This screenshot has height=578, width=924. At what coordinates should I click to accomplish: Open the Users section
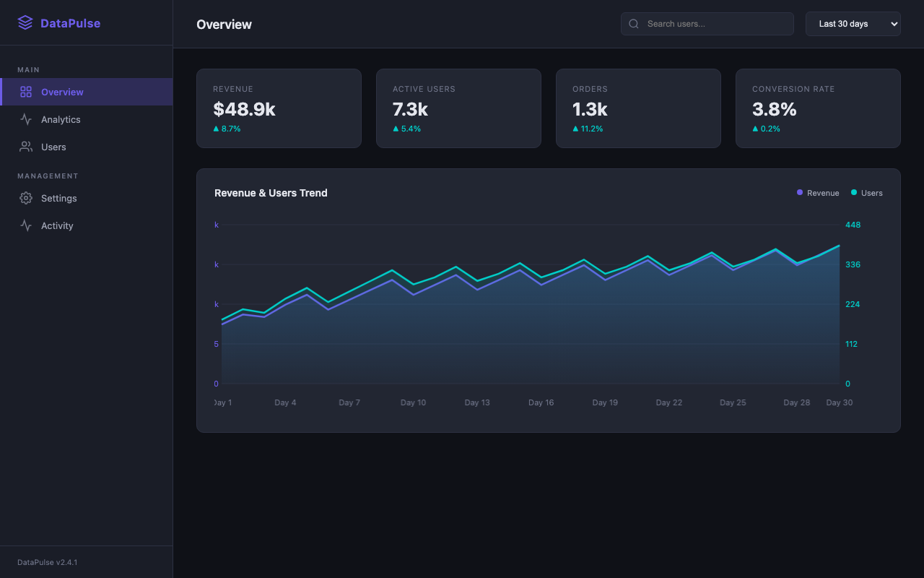click(x=87, y=147)
